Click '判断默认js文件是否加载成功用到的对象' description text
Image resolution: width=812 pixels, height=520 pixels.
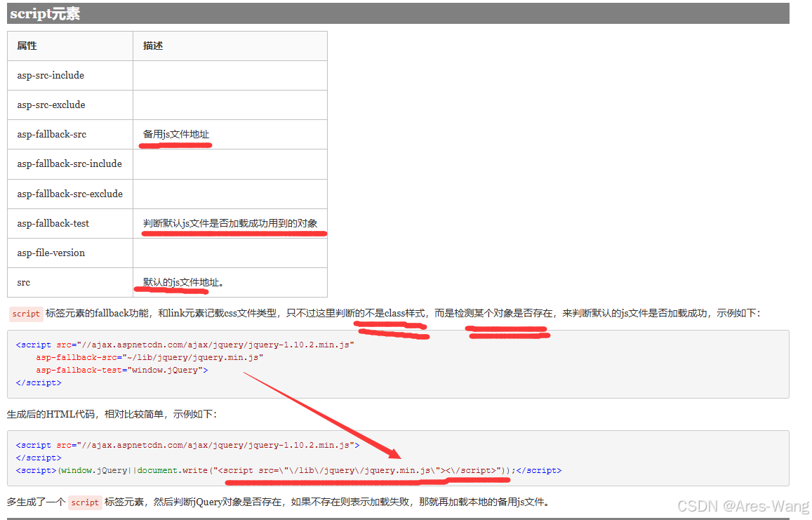pyautogui.click(x=230, y=223)
